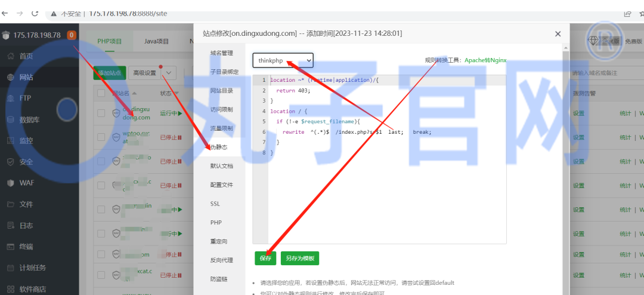The image size is (644, 295).
Task: Sort the table by 状态 arrow
Action: tap(176, 93)
